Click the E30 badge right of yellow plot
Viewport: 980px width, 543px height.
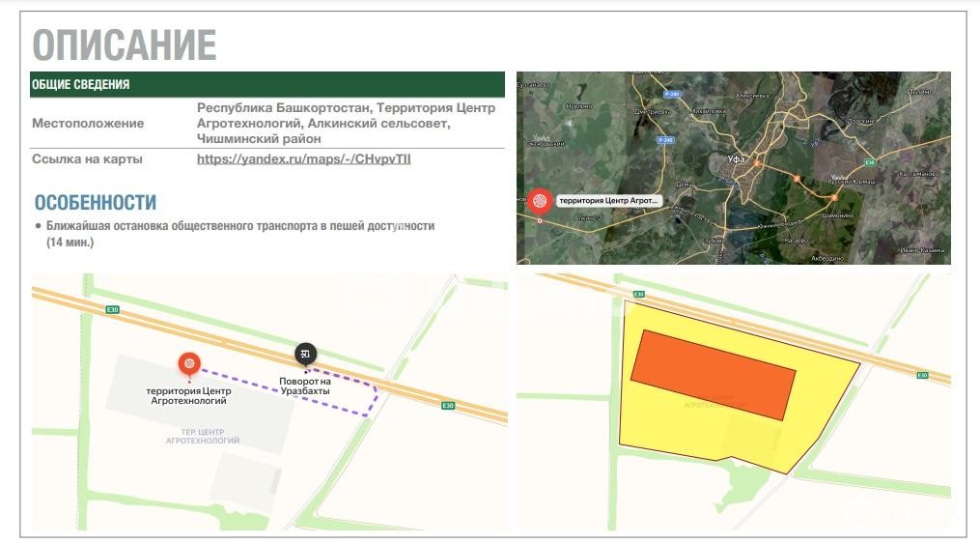[x=922, y=375]
